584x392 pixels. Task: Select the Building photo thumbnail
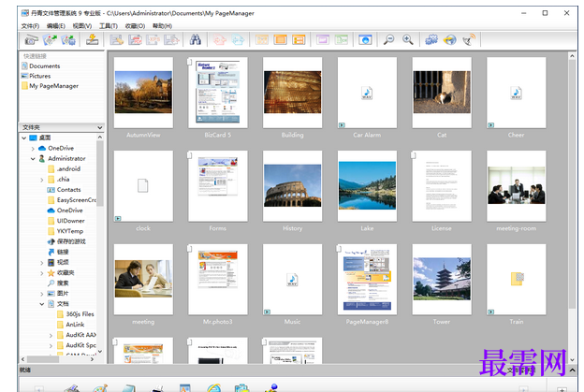point(292,93)
